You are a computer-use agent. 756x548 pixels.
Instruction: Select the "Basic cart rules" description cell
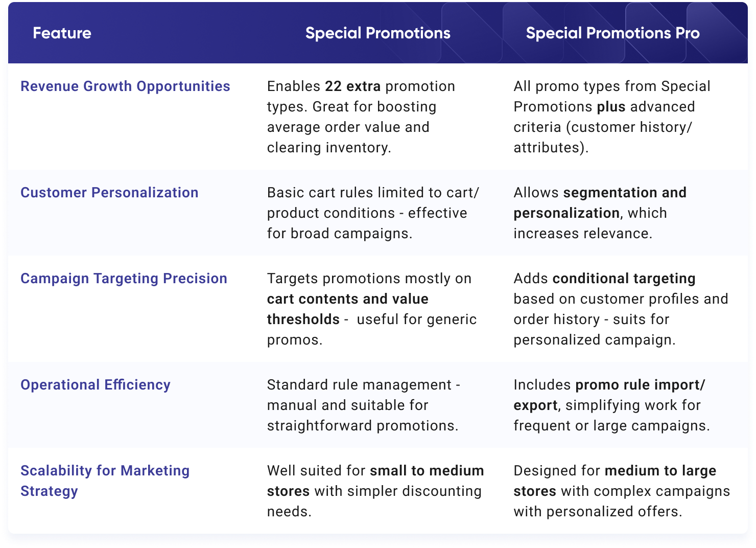click(x=373, y=213)
